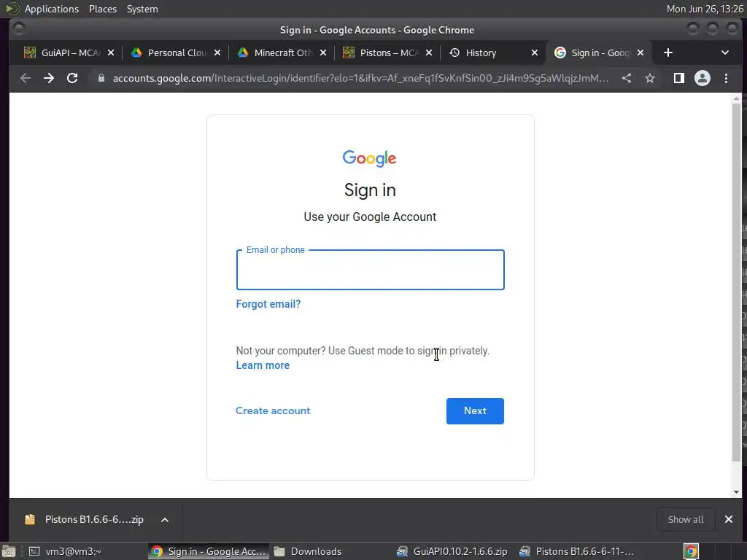747x560 pixels.
Task: Open a new tab with the plus button
Action: [668, 52]
